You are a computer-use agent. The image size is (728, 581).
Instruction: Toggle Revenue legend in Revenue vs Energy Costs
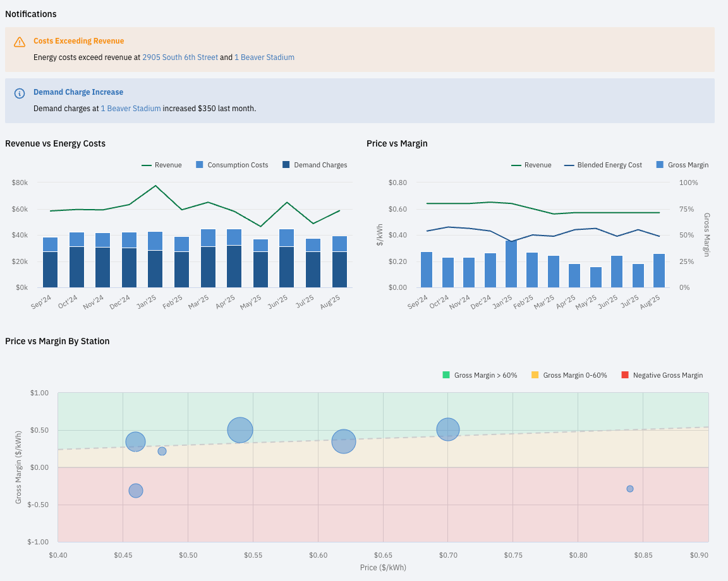point(162,165)
